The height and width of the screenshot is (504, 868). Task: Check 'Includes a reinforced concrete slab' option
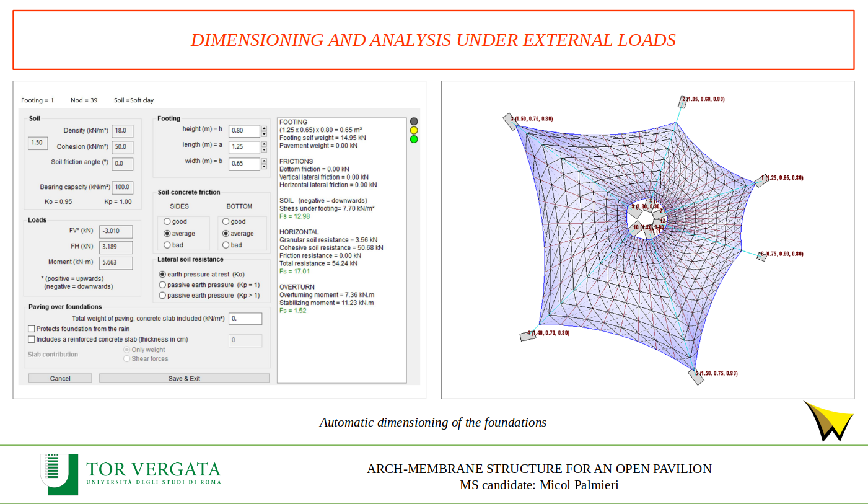pyautogui.click(x=32, y=339)
